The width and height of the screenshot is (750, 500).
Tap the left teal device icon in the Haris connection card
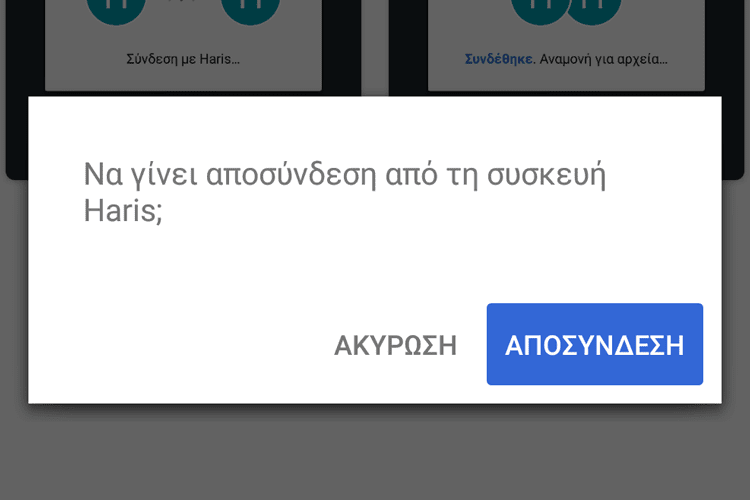pos(116,11)
